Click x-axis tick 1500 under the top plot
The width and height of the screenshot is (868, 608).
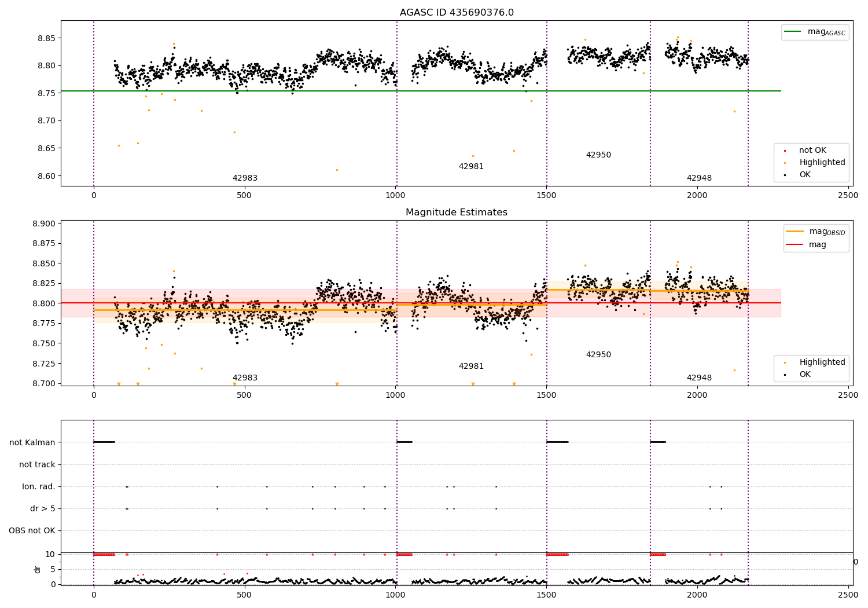point(546,196)
